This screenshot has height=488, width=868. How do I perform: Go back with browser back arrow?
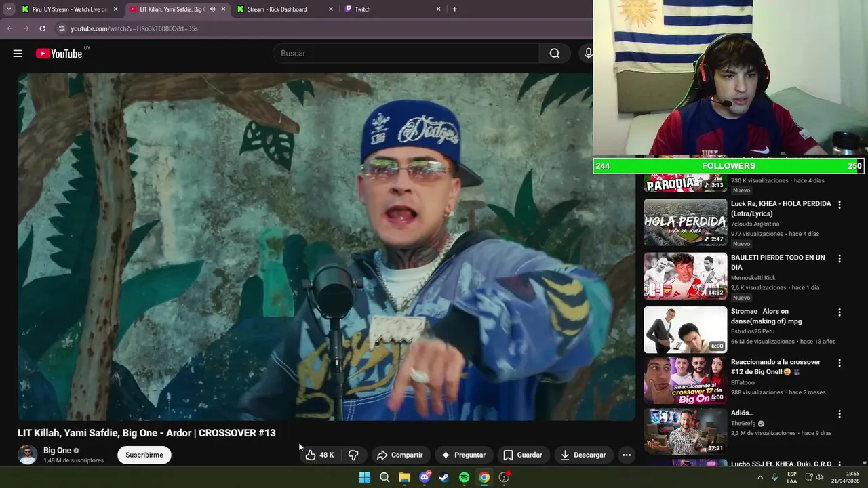tap(9, 28)
